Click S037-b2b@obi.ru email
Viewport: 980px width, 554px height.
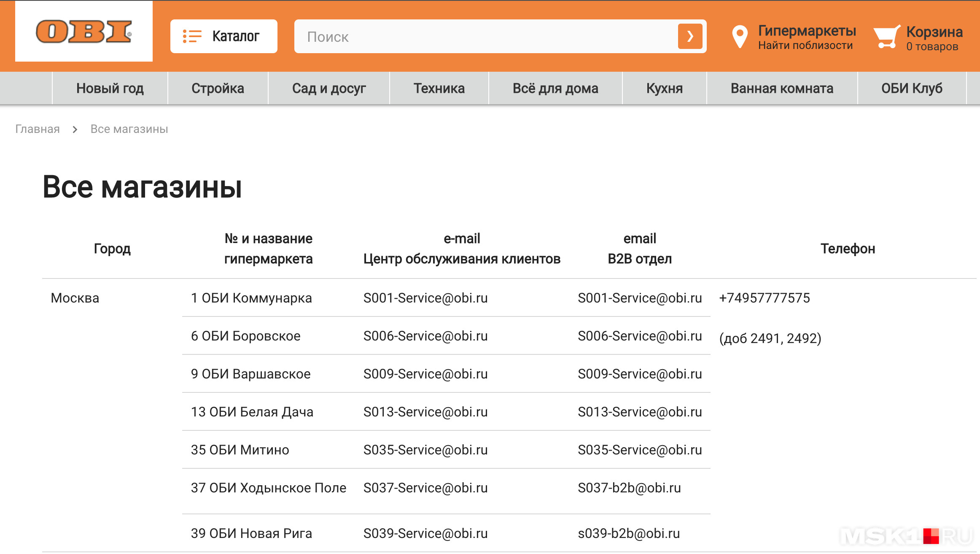pos(629,488)
